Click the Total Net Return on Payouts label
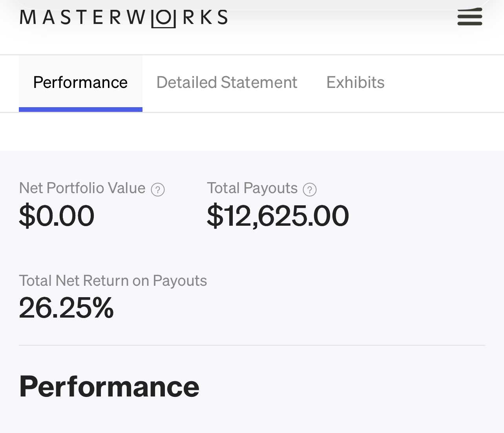Viewport: 504px width, 433px height. (x=113, y=281)
